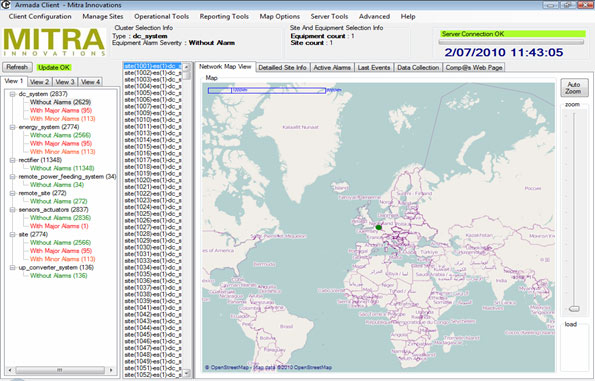This screenshot has width=595, height=381.
Task: Click right arrow of tree horizontal scrollbar
Action: pos(111,370)
